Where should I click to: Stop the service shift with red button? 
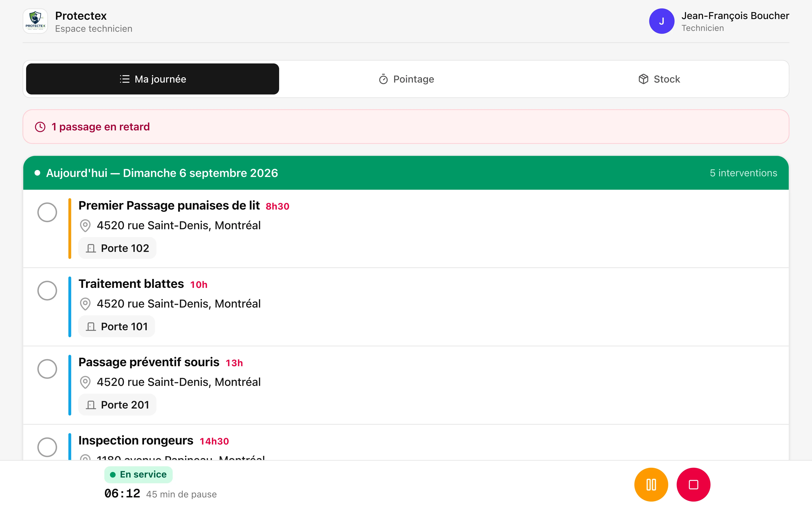point(693,485)
